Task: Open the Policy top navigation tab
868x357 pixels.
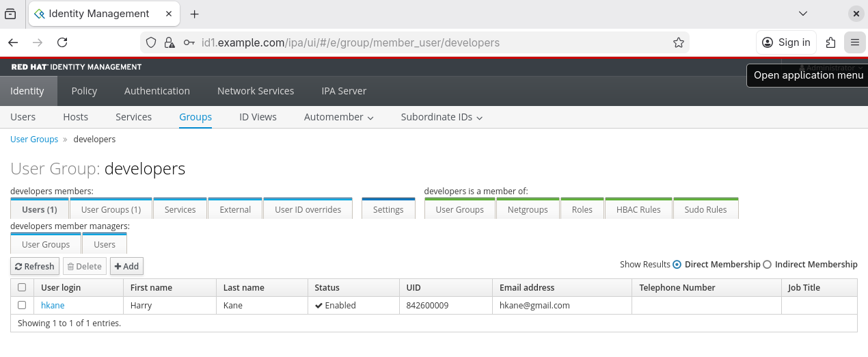Action: point(84,91)
